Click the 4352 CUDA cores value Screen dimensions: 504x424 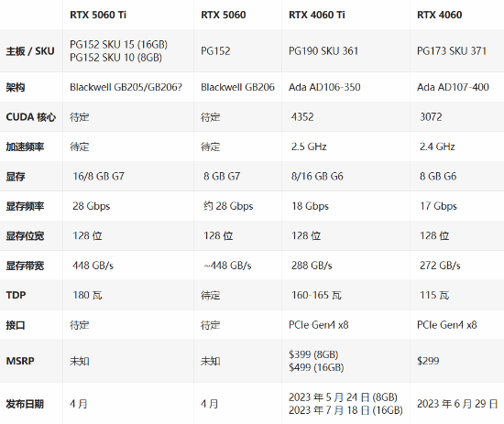pyautogui.click(x=302, y=117)
